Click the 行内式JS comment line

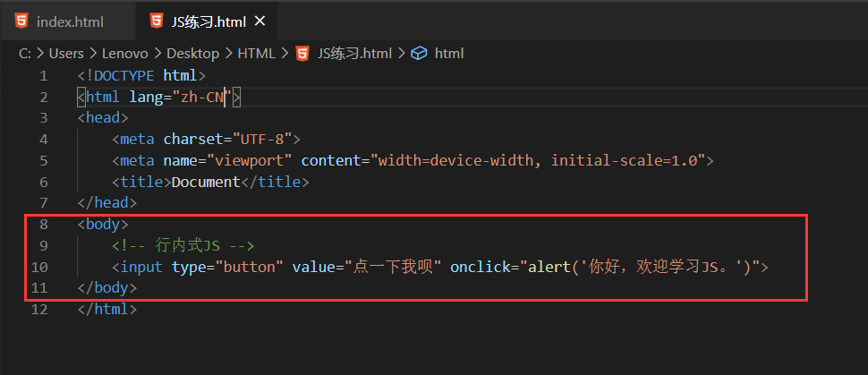pyautogui.click(x=183, y=245)
